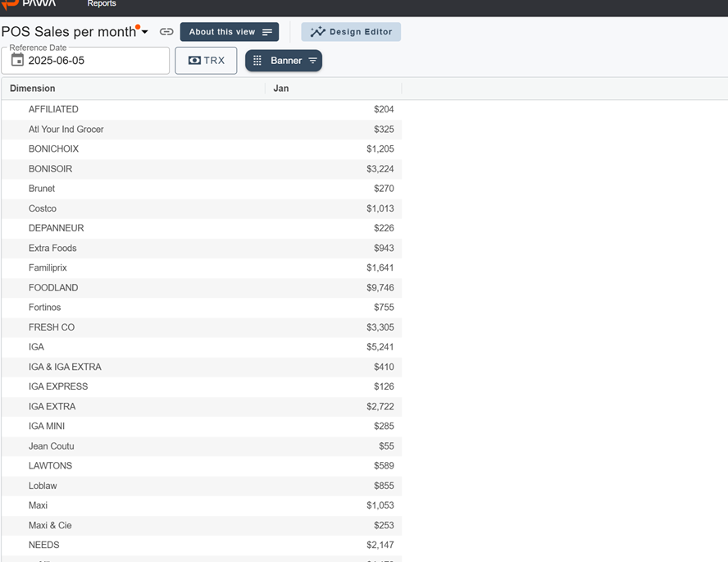Click the Banner filter lines icon
Image resolution: width=728 pixels, height=562 pixels.
(313, 61)
